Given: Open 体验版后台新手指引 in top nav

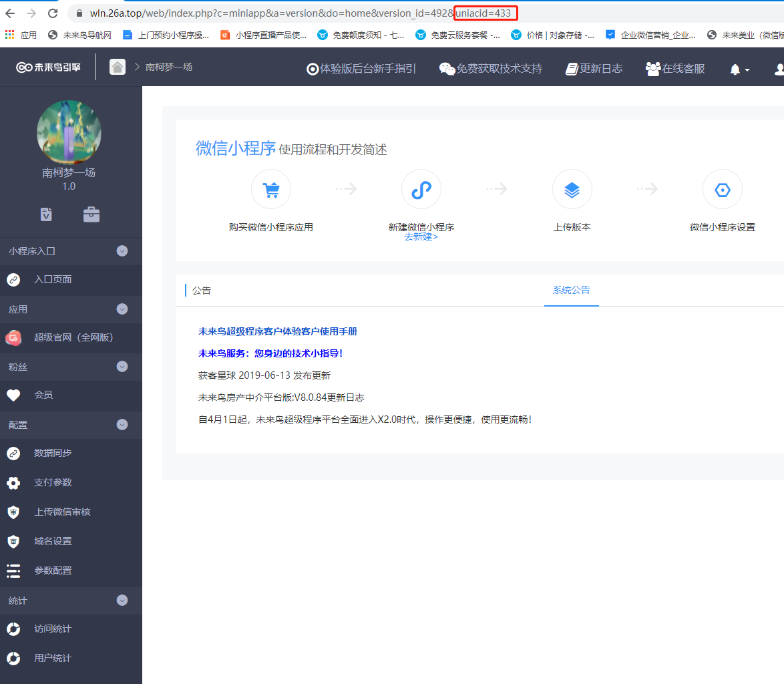Looking at the screenshot, I should pyautogui.click(x=361, y=69).
